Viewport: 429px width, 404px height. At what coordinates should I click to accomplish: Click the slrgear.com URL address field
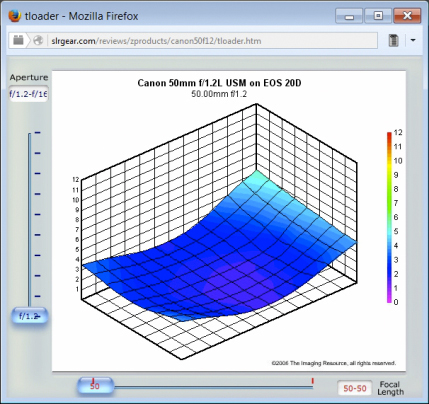pyautogui.click(x=213, y=41)
